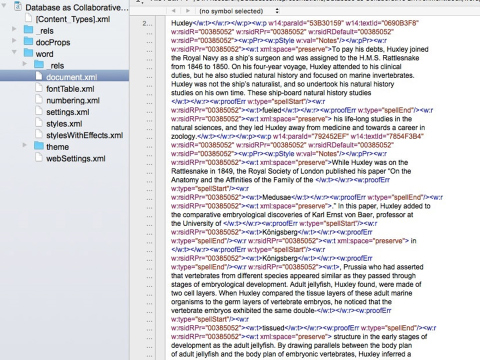
Task: Click the document.xml file icon
Action: pos(39,76)
